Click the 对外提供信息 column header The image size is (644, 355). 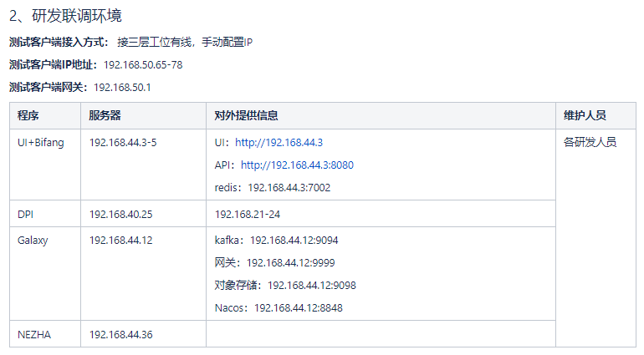coord(247,116)
